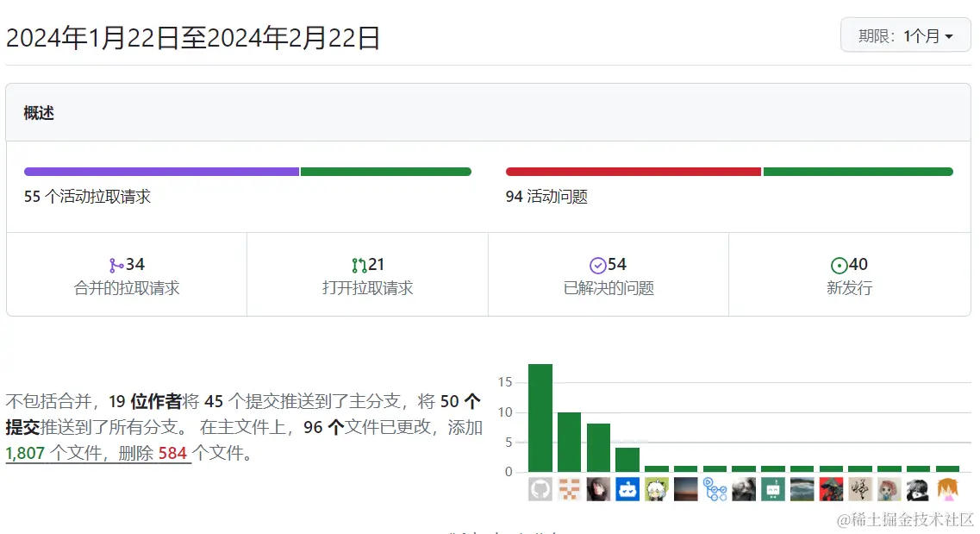Click the tallest commit bar above Octocat avatar

click(540, 418)
